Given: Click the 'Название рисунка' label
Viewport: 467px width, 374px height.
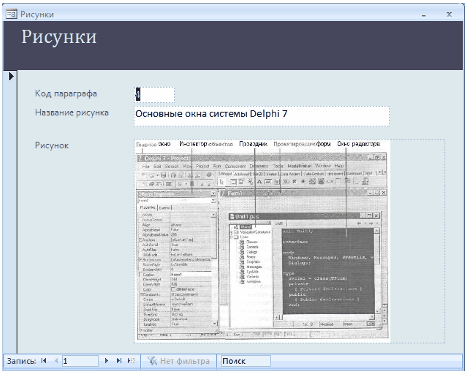Looking at the screenshot, I should (x=72, y=113).
